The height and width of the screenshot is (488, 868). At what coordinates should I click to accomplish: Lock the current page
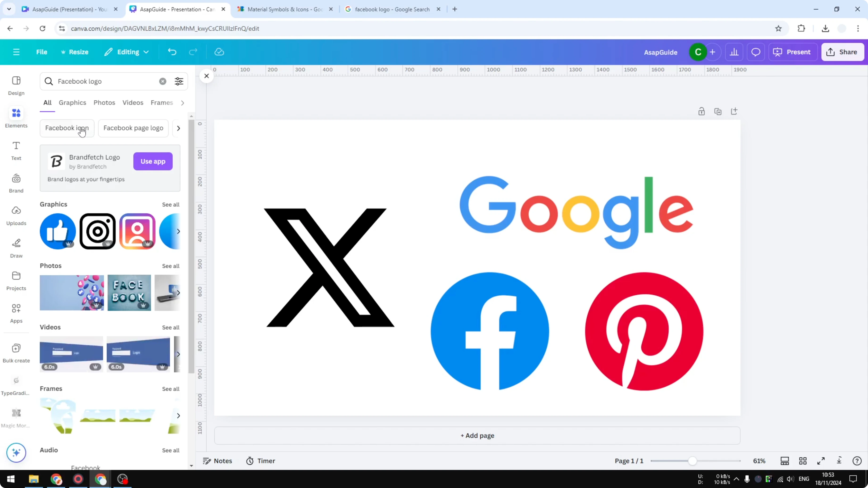click(x=701, y=111)
